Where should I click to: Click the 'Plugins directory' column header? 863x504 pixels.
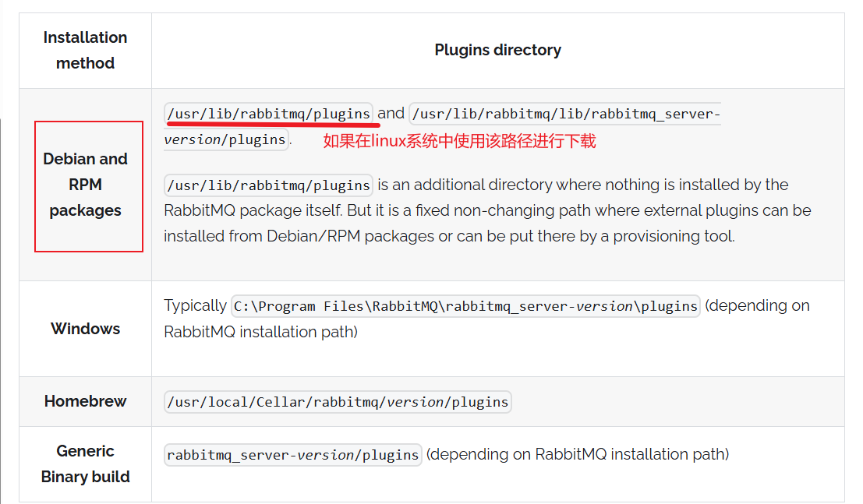[497, 50]
